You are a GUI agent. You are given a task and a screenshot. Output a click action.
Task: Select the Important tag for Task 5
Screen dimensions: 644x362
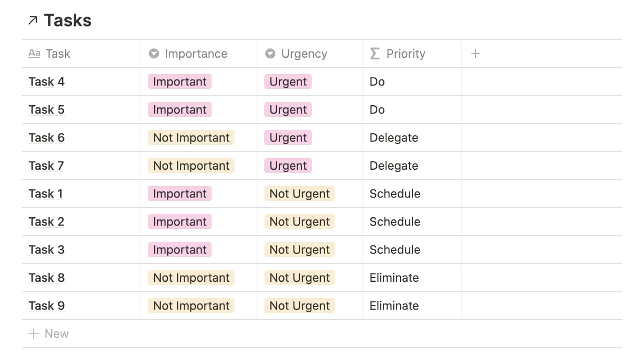tap(180, 109)
